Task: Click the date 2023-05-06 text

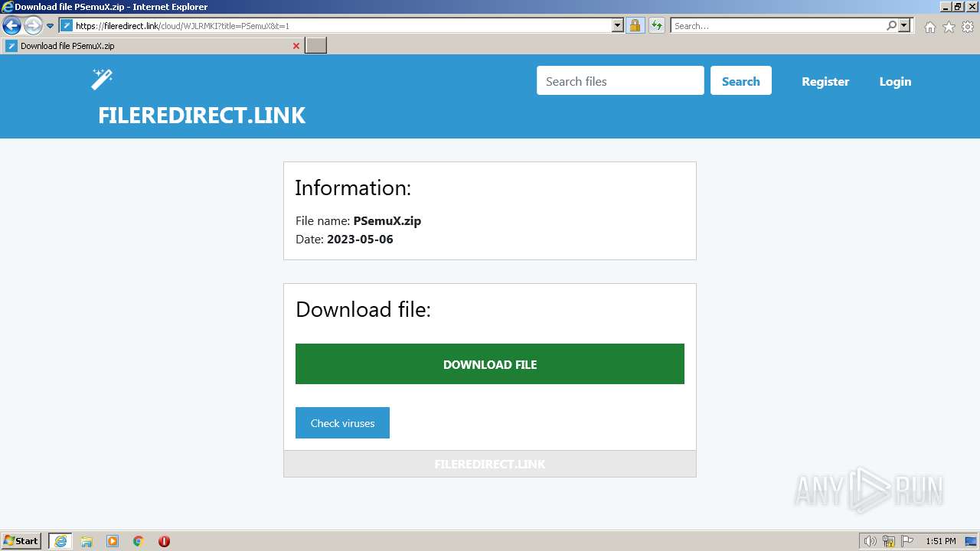Action: (x=360, y=240)
